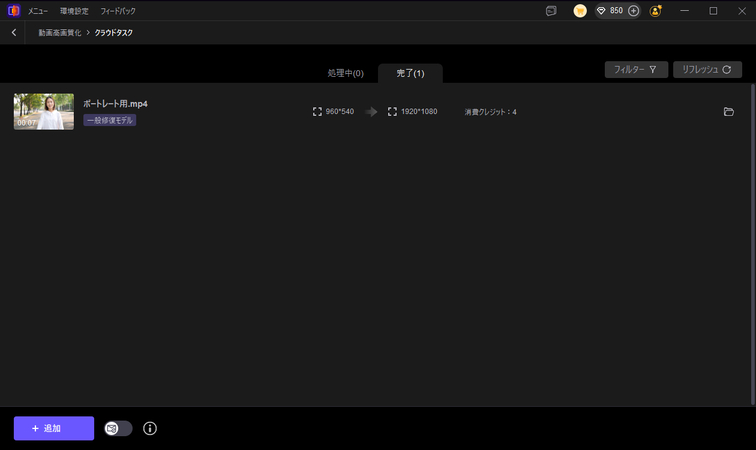Open the フィルター dropdown
This screenshot has height=450, width=756.
636,70
